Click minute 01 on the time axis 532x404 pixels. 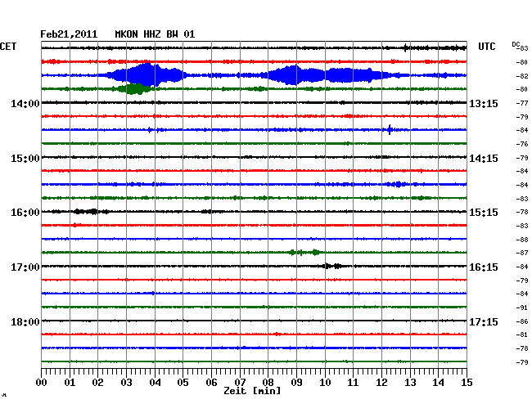click(70, 383)
